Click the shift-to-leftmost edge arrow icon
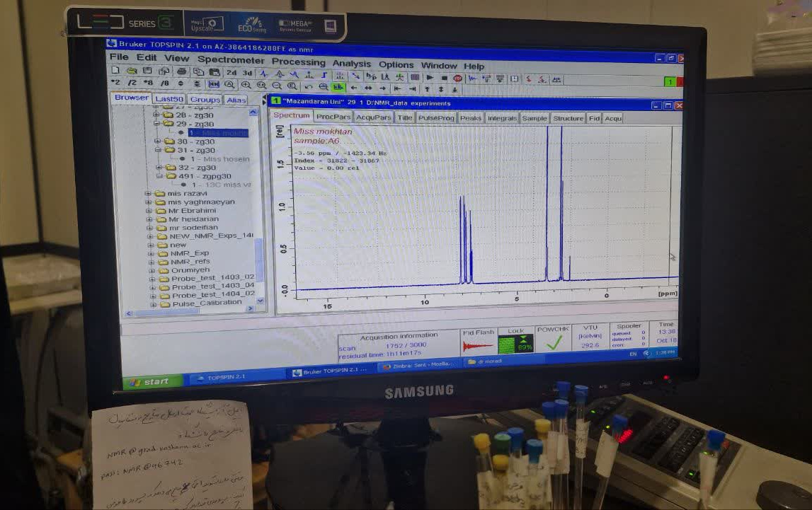This screenshot has height=510, width=812. pos(397,88)
